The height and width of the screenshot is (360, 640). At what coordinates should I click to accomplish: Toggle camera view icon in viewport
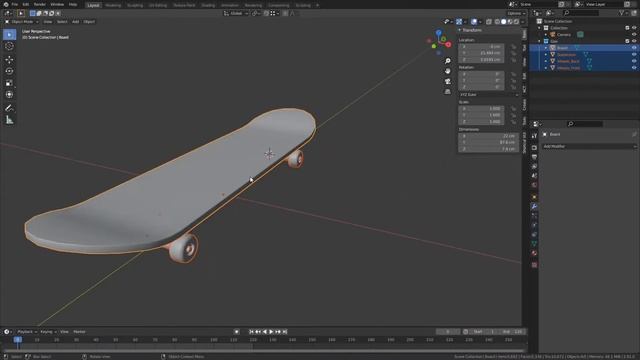click(448, 81)
